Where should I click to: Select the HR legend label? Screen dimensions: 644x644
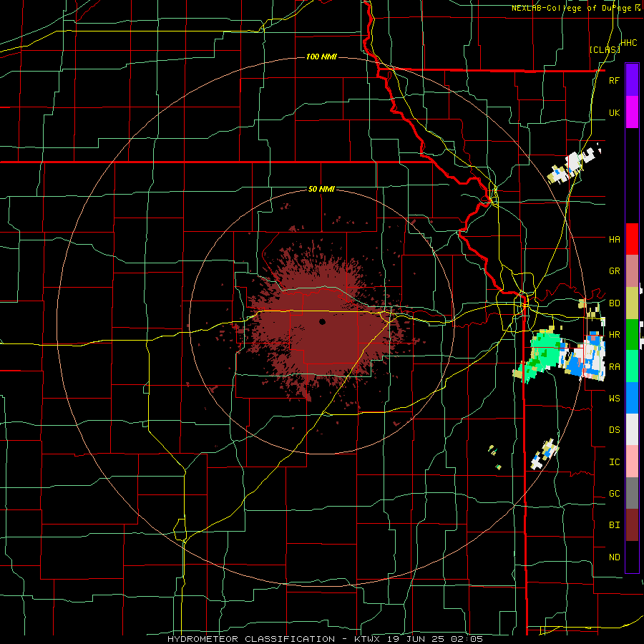[614, 335]
